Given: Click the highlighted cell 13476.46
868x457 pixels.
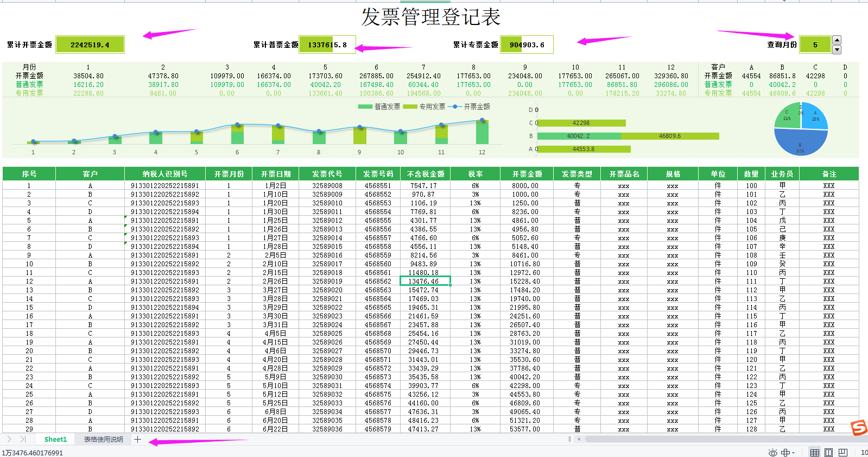Looking at the screenshot, I should pos(425,281).
